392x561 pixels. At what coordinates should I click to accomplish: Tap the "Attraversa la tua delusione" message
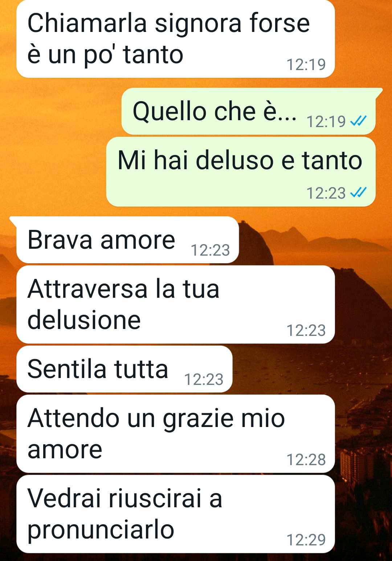point(176,304)
